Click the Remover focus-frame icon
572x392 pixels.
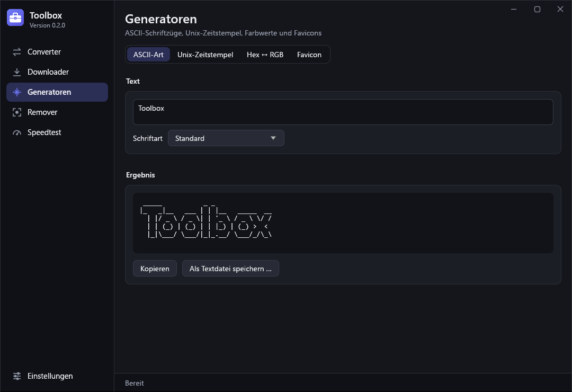(17, 112)
